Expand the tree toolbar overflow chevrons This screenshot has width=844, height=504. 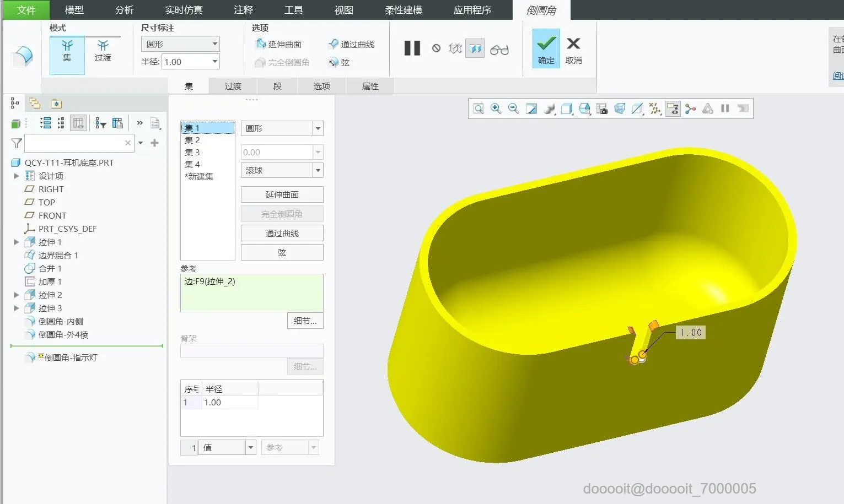[x=139, y=123]
